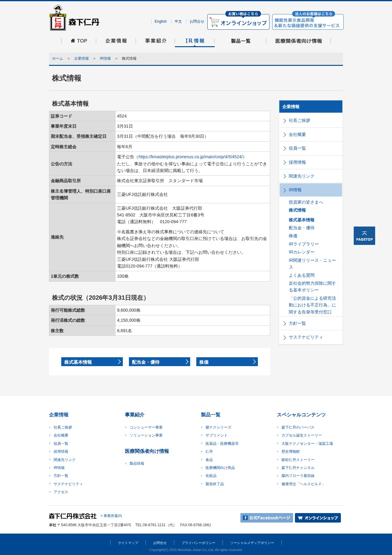Open 医療関係者向け情報 main menu
The height and width of the screenshot is (555, 392).
pyautogui.click(x=299, y=41)
